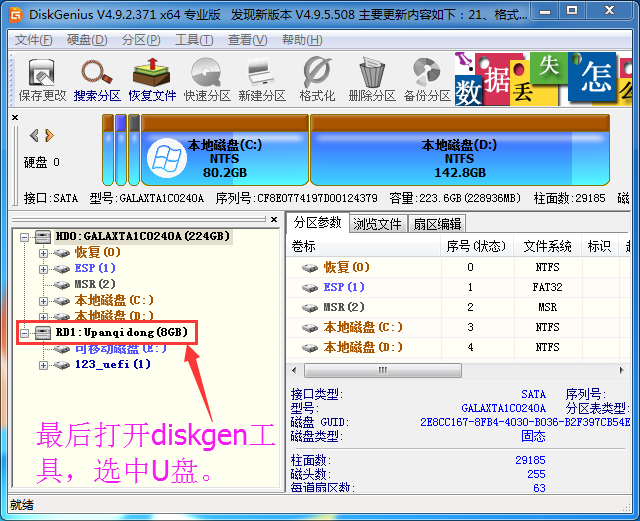Click the scroll left arrow in partition table
This screenshot has width=640, height=521.
[x=294, y=371]
